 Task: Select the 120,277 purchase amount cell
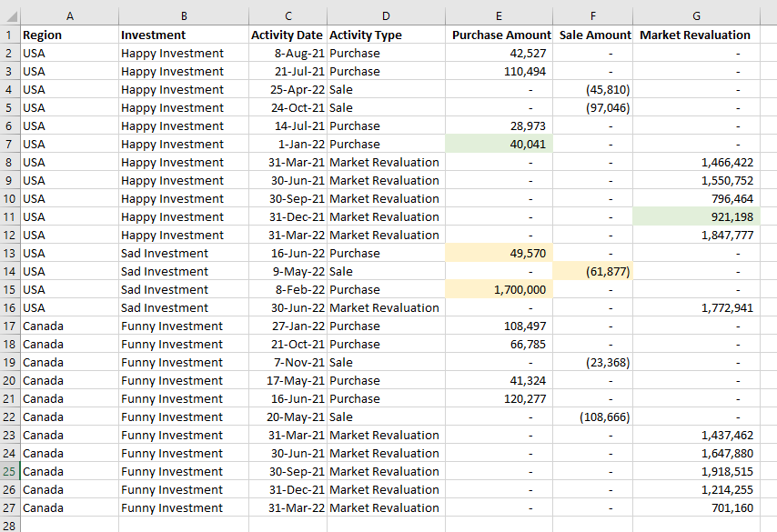(499, 398)
